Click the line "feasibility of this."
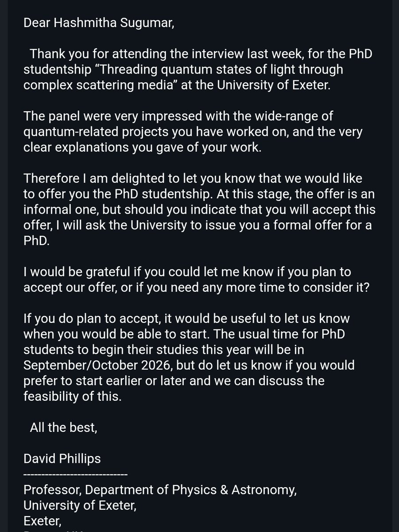 click(72, 397)
